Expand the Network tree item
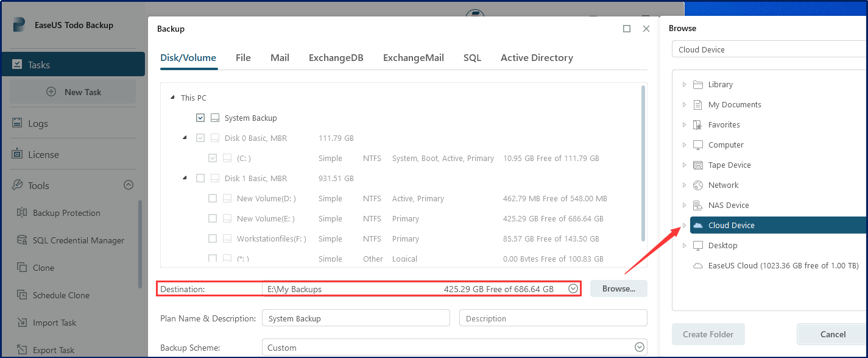The image size is (868, 358). pyautogui.click(x=683, y=185)
